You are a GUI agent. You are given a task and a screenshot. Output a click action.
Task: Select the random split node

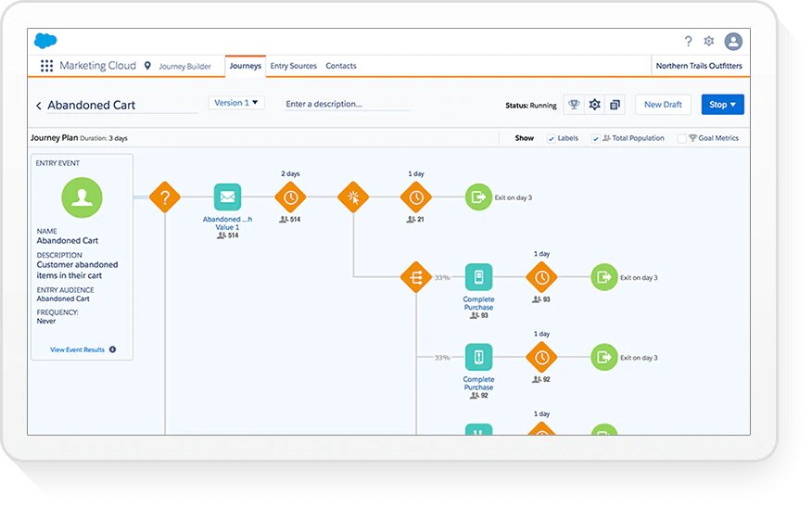click(416, 276)
